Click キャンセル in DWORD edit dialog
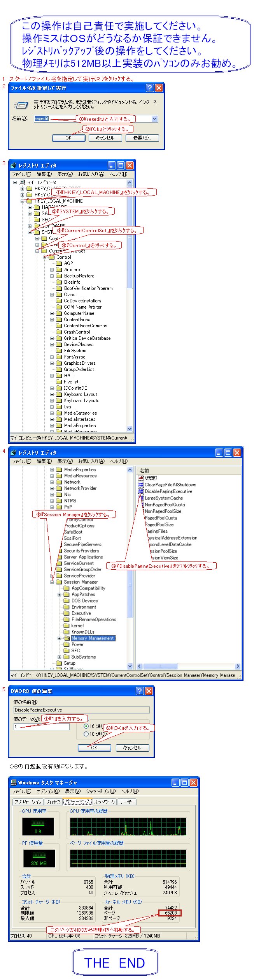 132,748
